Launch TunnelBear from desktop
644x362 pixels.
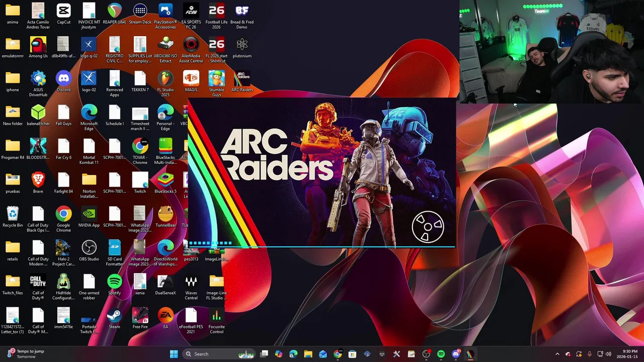coord(166,217)
